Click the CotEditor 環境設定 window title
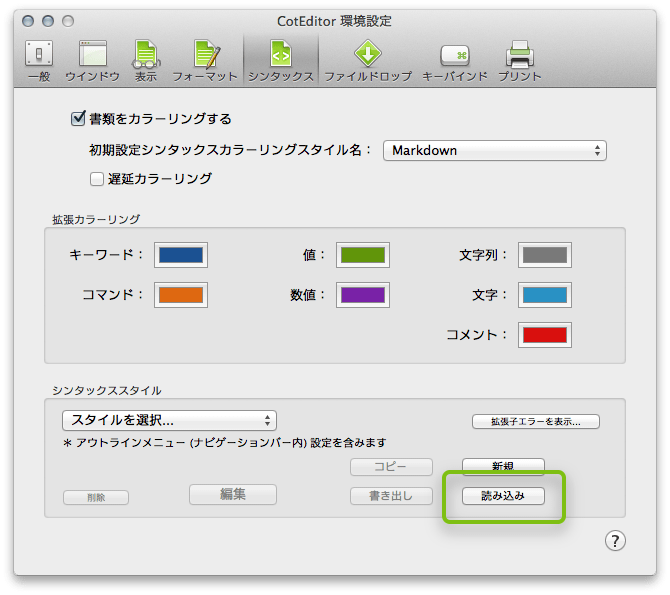Screen dimensions: 670x595 (334, 21)
